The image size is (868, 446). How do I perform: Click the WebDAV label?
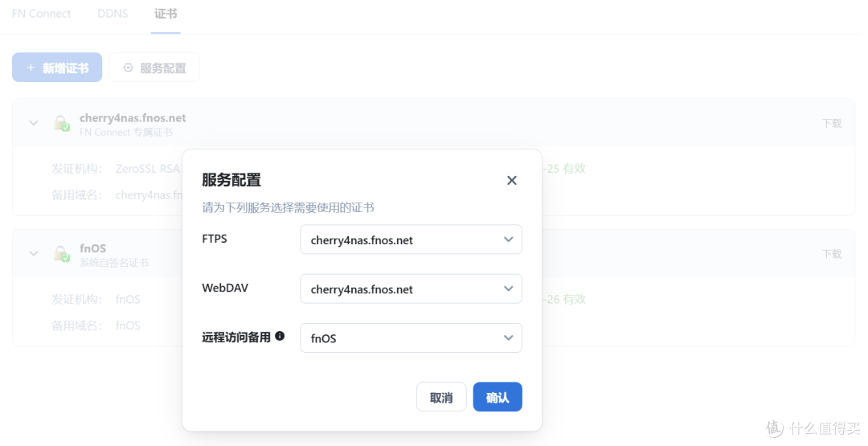pos(225,288)
